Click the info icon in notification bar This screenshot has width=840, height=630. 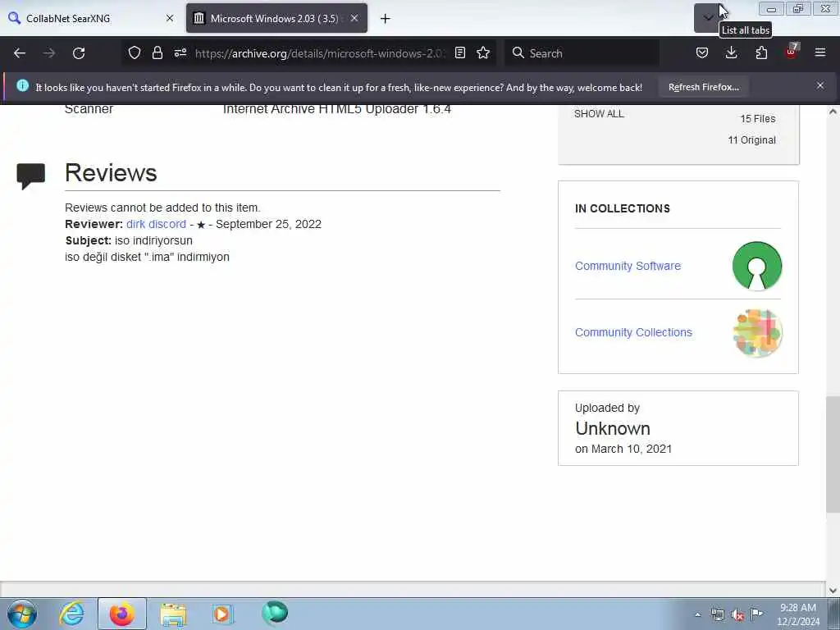[22, 85]
